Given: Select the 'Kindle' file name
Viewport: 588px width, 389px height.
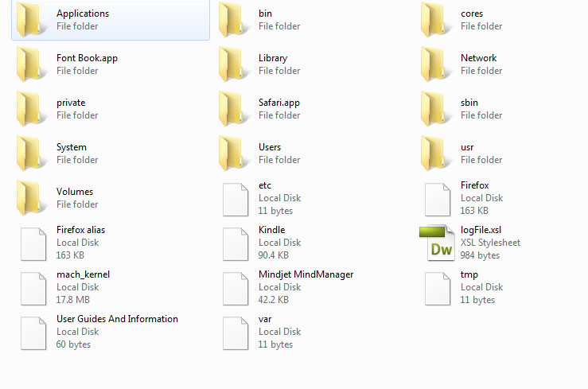Looking at the screenshot, I should (272, 230).
